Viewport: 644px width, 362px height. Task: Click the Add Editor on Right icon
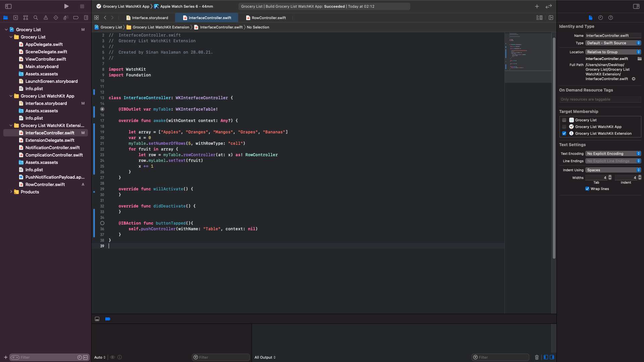pos(551,17)
